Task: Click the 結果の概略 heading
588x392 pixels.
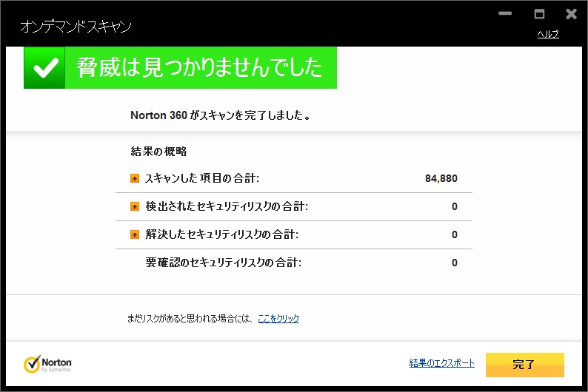Action: [x=158, y=152]
